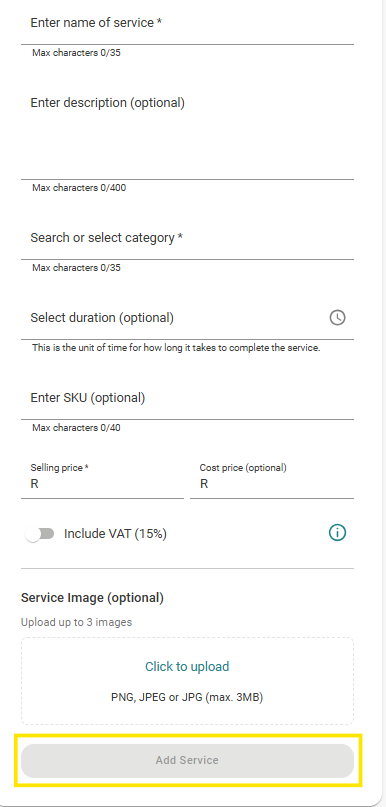Viewport: 386px width, 807px height.
Task: Toggle the Include VAT (15%) switch
Action: point(40,534)
